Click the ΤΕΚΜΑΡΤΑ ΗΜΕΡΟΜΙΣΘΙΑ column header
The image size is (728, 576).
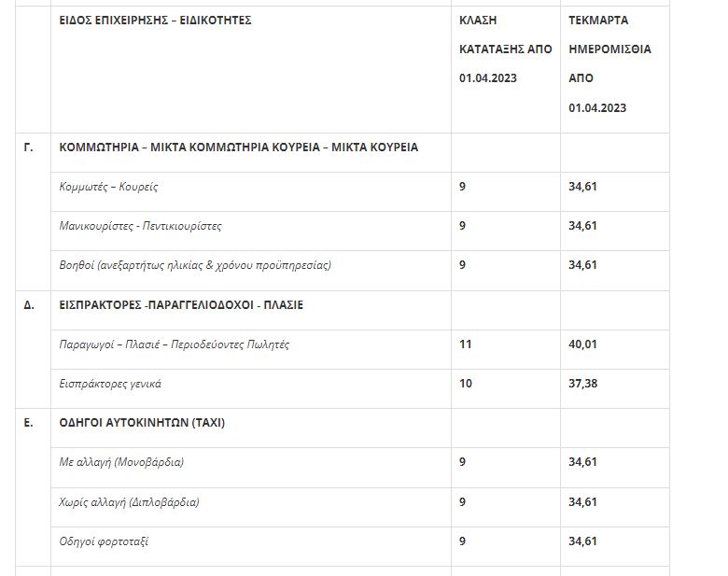(x=609, y=63)
